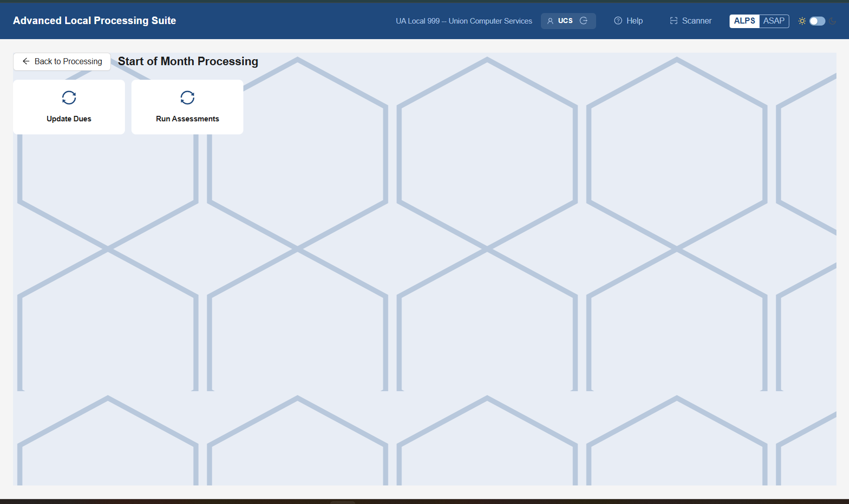The height and width of the screenshot is (504, 849).
Task: Open the Update Dues card
Action: click(x=69, y=107)
